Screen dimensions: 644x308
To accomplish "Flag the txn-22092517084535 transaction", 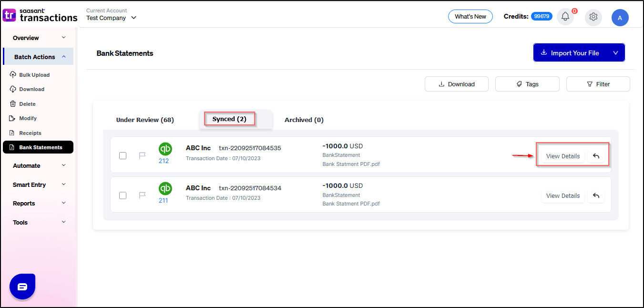I will pos(142,155).
